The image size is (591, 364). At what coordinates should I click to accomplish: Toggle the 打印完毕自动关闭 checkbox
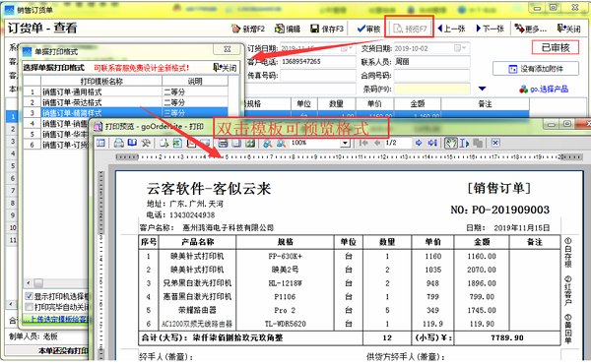tap(29, 307)
